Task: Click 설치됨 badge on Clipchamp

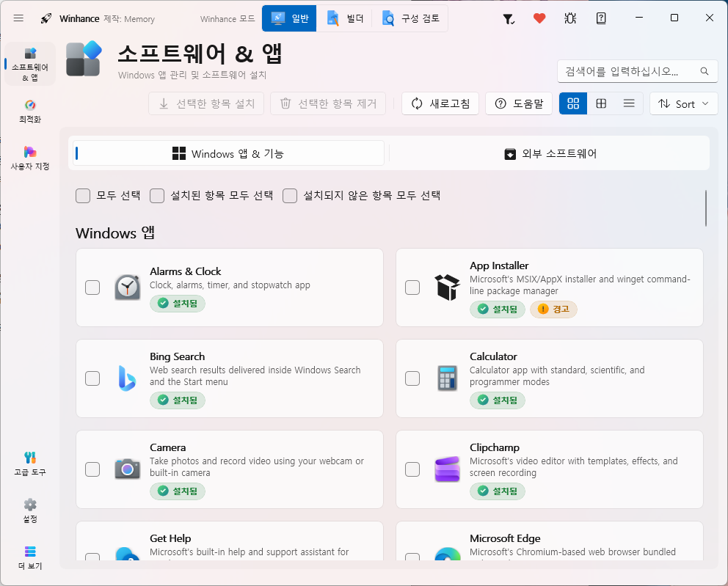Action: tap(498, 491)
